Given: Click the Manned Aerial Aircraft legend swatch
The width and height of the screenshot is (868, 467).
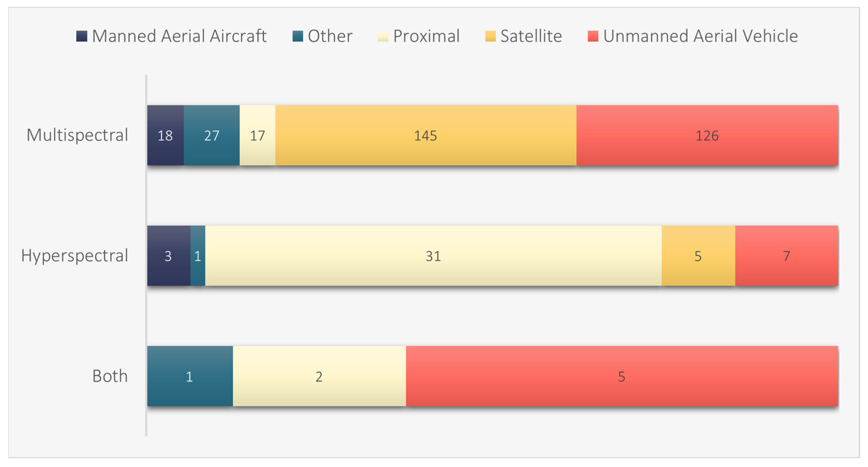Looking at the screenshot, I should tap(82, 36).
